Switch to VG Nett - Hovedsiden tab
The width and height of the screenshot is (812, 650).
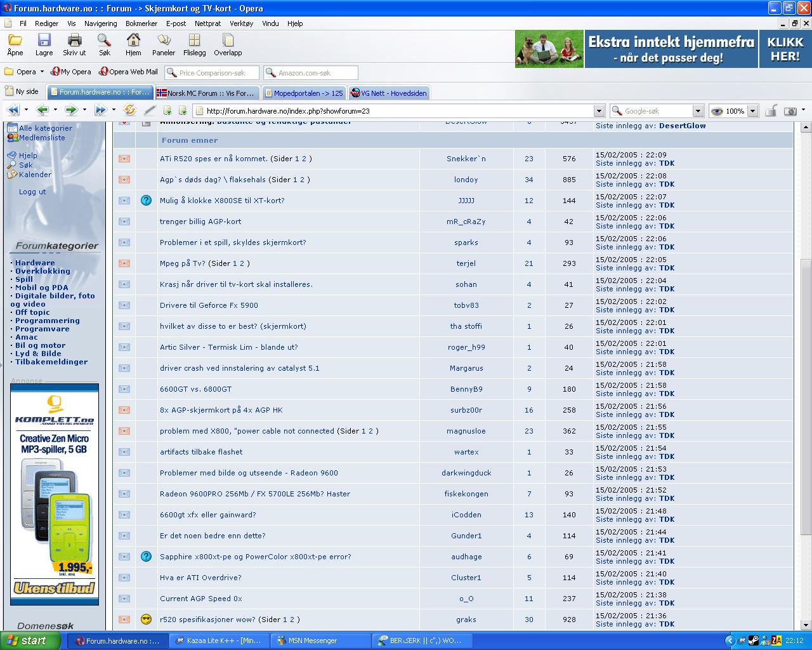388,93
